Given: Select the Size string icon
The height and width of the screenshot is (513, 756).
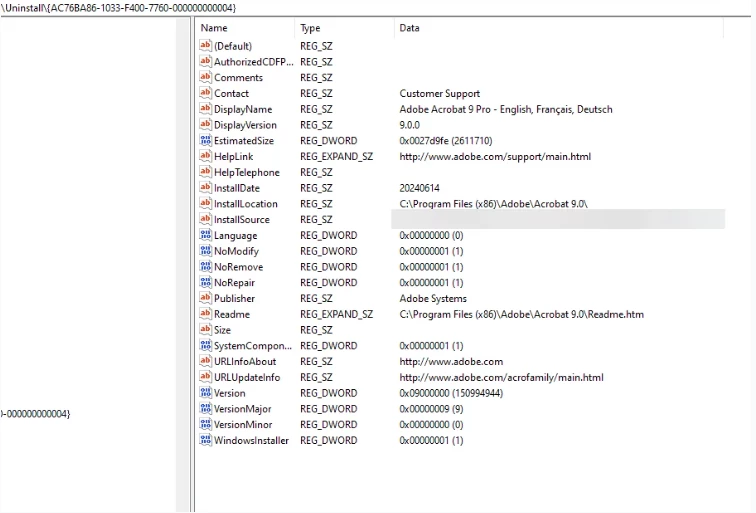Looking at the screenshot, I should click(x=205, y=330).
